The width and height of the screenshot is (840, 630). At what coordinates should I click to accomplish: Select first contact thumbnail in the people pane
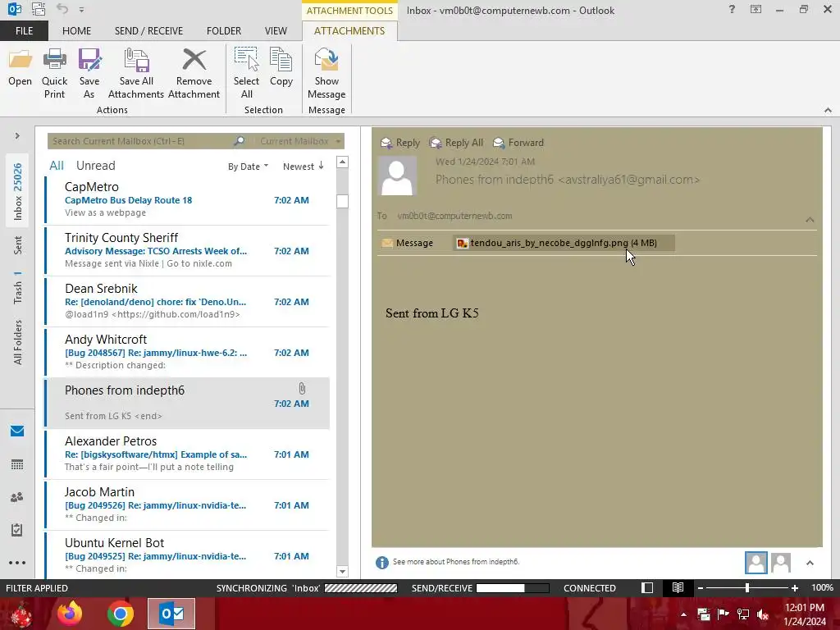[x=756, y=563]
